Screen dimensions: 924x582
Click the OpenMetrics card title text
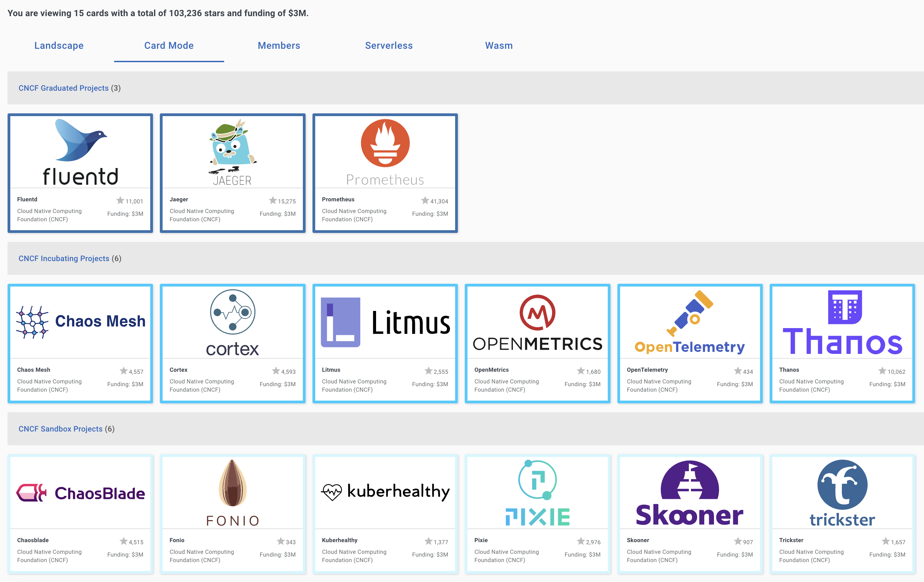point(491,370)
